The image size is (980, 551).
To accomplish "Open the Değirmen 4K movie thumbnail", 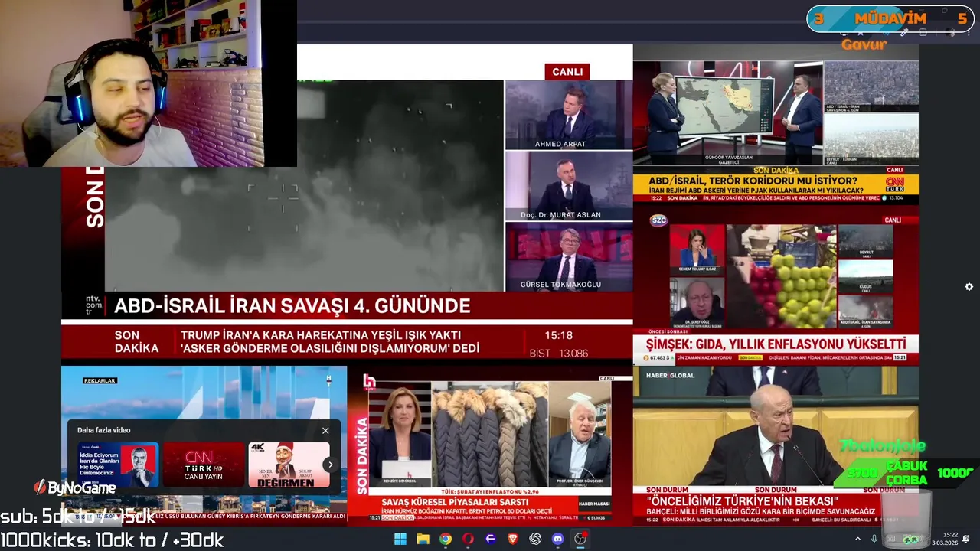I will click(289, 465).
